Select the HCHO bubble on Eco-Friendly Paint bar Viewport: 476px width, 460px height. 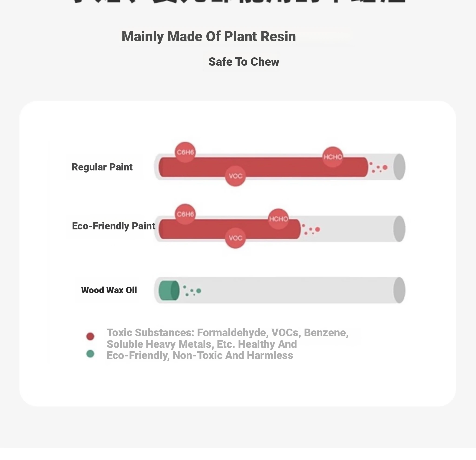click(x=278, y=219)
